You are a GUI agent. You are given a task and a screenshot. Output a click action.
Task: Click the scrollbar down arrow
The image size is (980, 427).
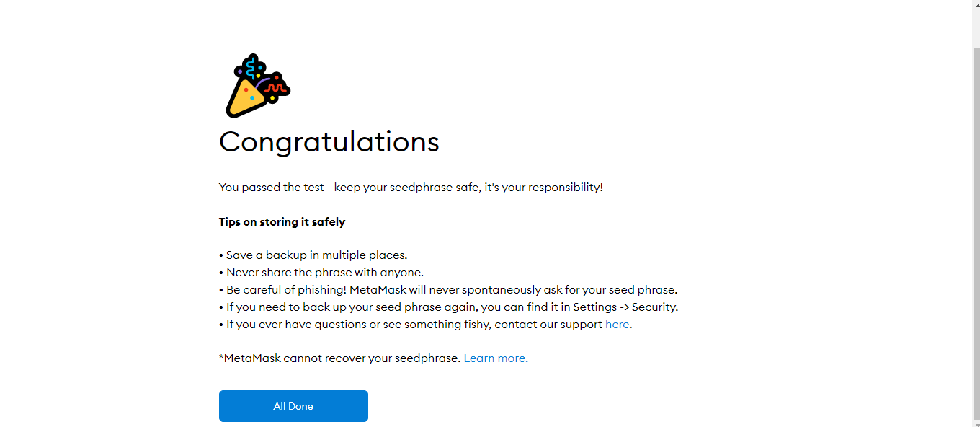[976, 422]
